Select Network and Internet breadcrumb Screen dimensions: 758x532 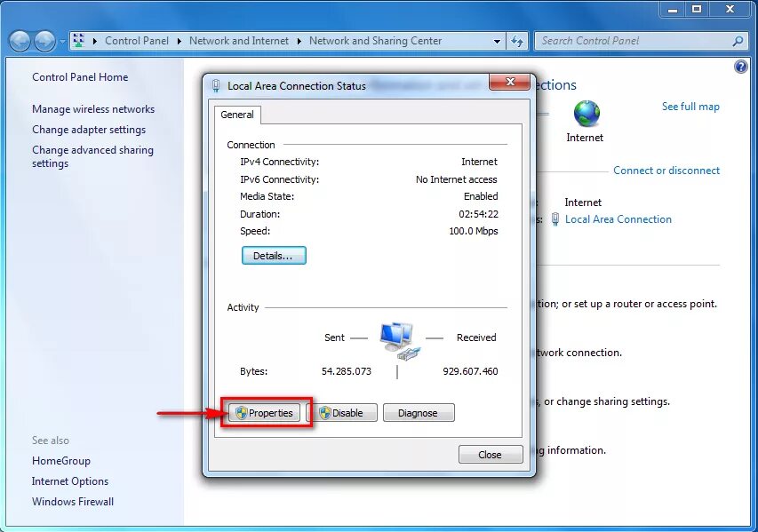point(239,41)
